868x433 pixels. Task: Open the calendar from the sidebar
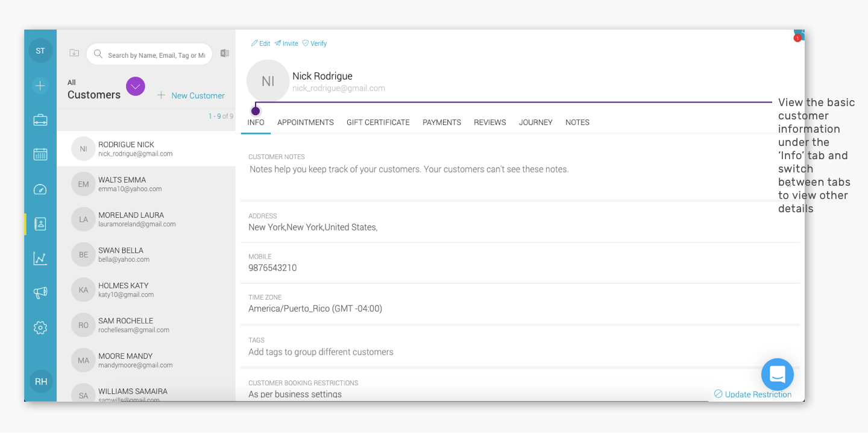click(40, 154)
